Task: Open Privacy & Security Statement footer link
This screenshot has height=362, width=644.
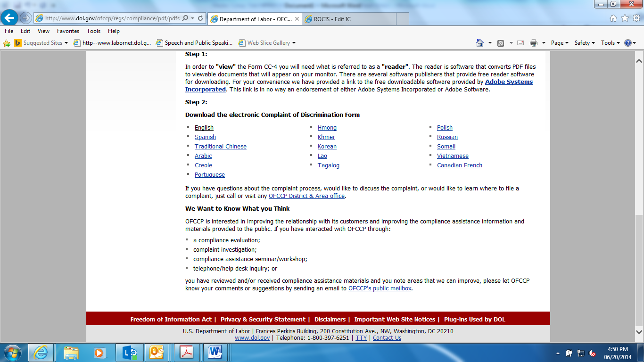Action: tap(263, 320)
